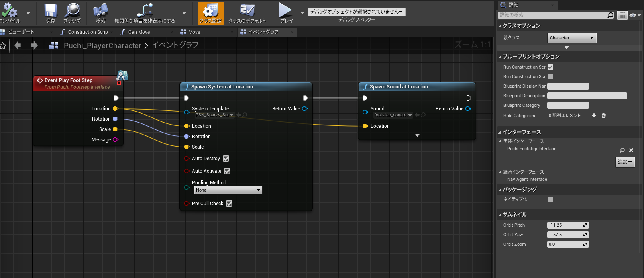Switch to the Viewport (ビューポート) tab

pyautogui.click(x=21, y=32)
